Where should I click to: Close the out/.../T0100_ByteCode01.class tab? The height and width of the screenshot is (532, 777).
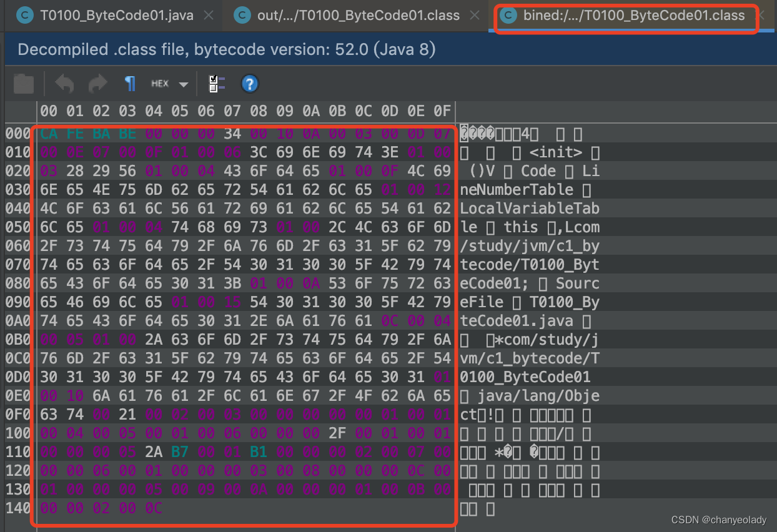coord(473,15)
